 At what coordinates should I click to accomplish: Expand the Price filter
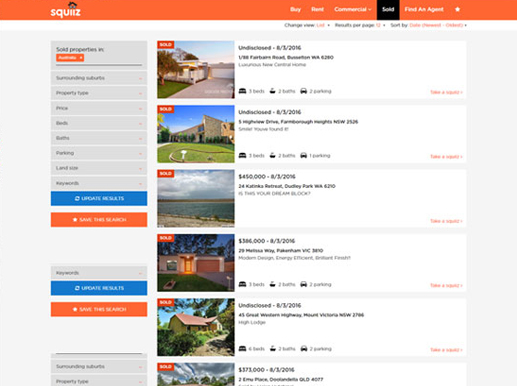click(99, 108)
